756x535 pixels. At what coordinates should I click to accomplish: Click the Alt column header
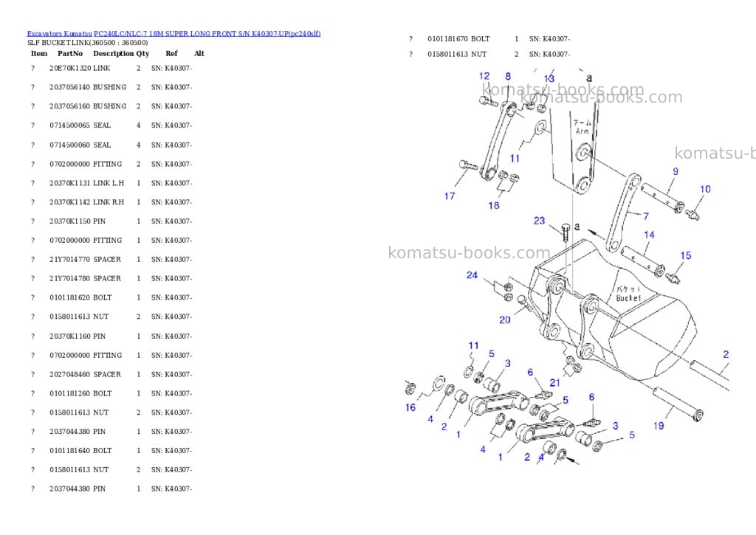point(199,53)
